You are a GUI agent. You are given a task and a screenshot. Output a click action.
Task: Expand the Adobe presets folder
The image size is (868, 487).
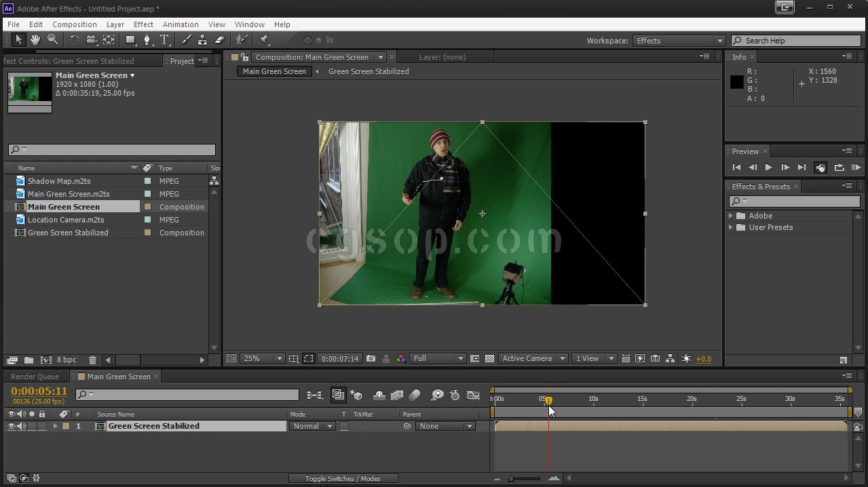pos(731,216)
